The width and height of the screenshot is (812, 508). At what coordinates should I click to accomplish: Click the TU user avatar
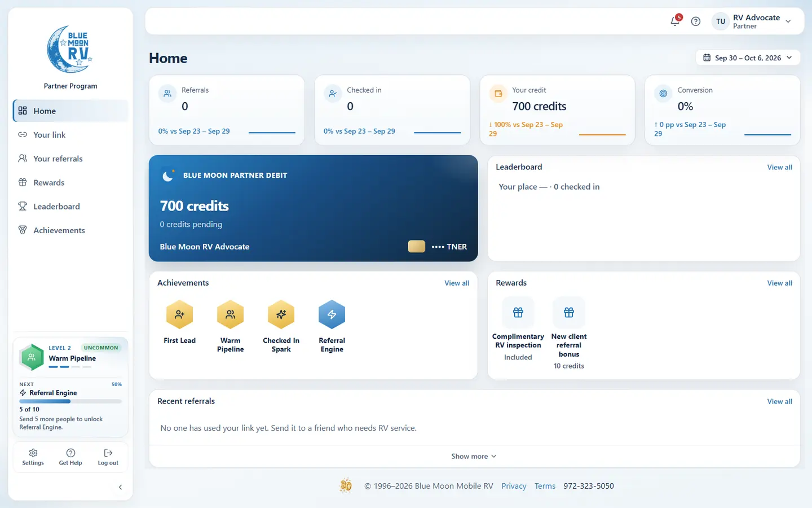pos(721,21)
